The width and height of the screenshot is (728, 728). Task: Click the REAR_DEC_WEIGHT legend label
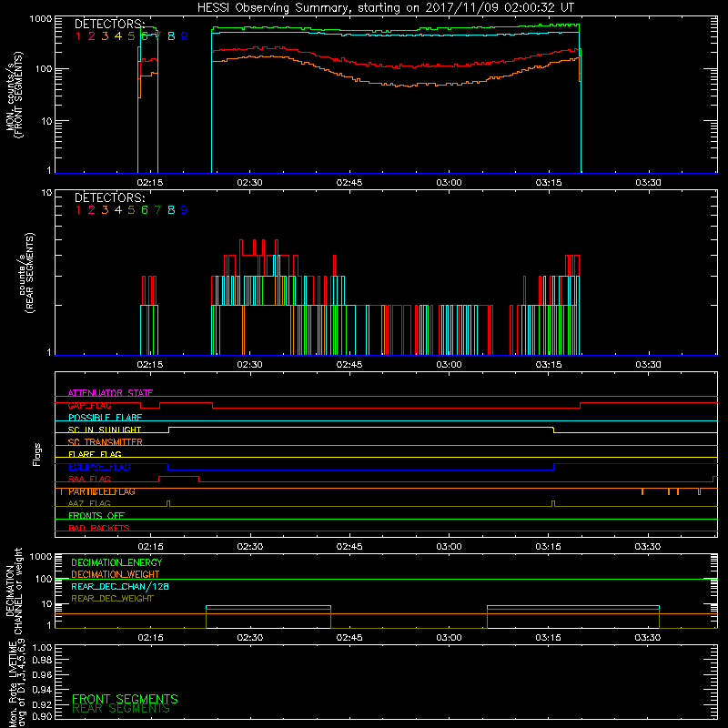coord(112,599)
